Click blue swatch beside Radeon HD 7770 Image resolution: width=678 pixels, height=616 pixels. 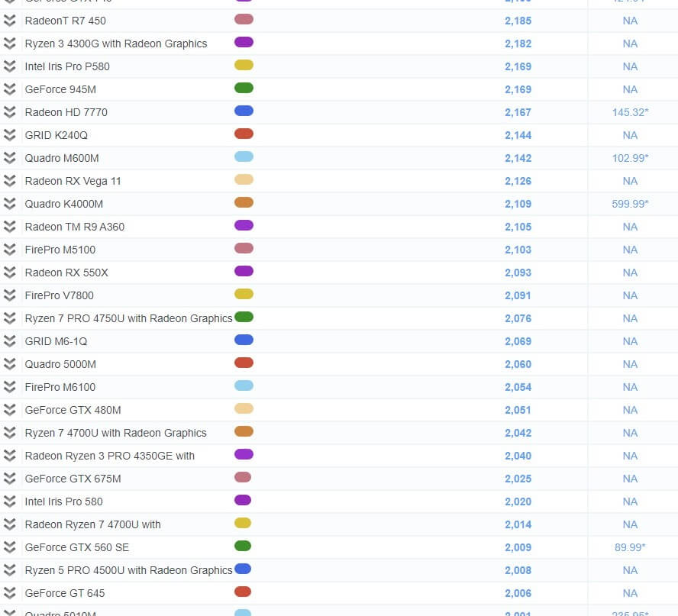244,111
